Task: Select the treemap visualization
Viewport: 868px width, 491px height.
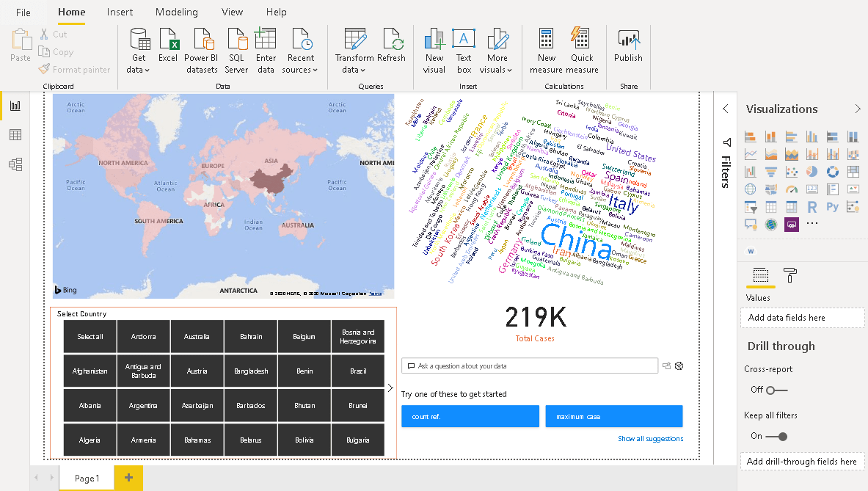Action: tap(853, 172)
